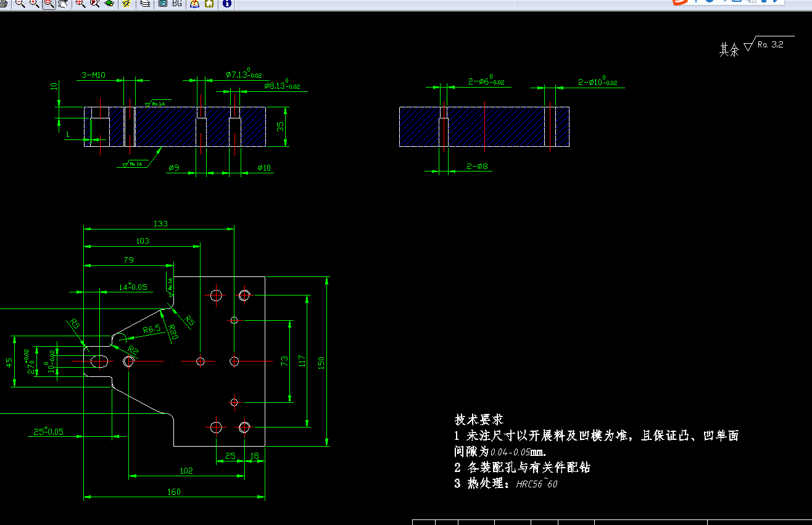This screenshot has width=812, height=525.
Task: Click the '2-Ø8' dimension label
Action: tap(478, 166)
